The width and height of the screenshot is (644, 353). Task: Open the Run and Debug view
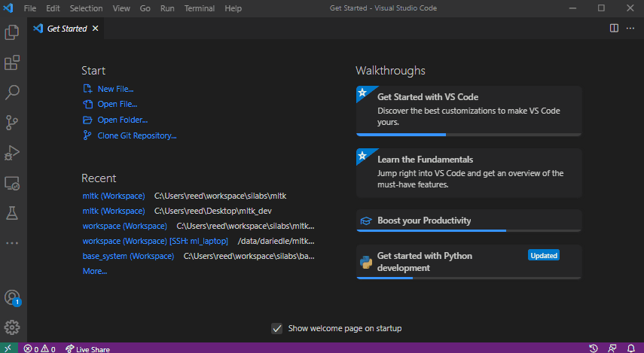pos(12,152)
